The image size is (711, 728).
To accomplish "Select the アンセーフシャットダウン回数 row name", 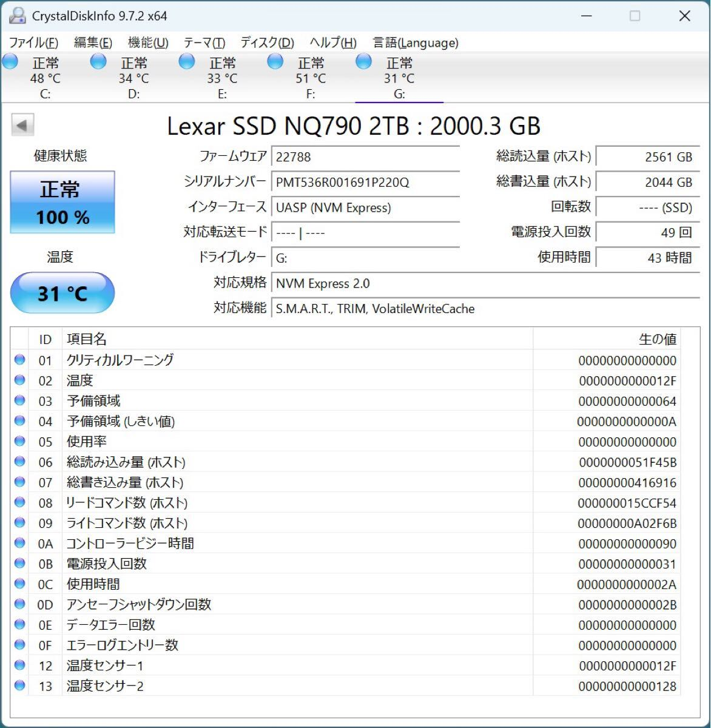I will [139, 604].
